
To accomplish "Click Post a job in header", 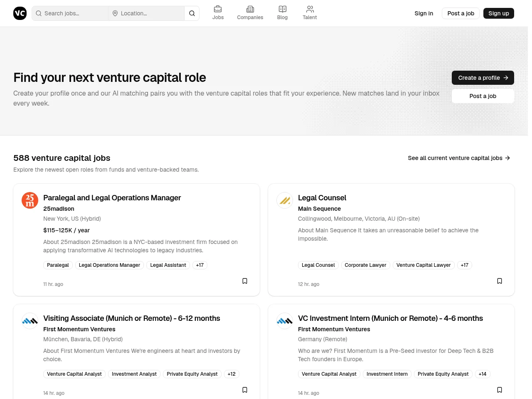I will [x=461, y=13].
